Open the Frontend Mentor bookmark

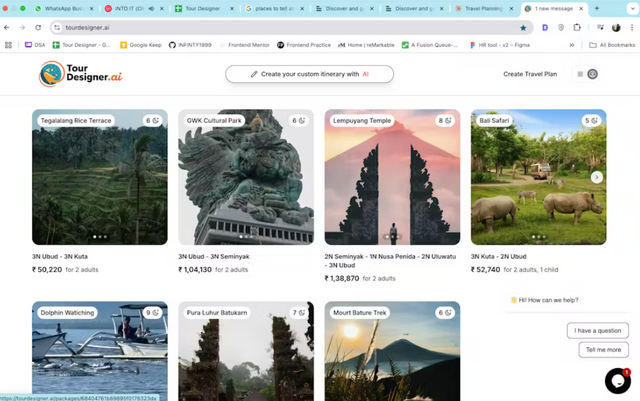tap(244, 45)
